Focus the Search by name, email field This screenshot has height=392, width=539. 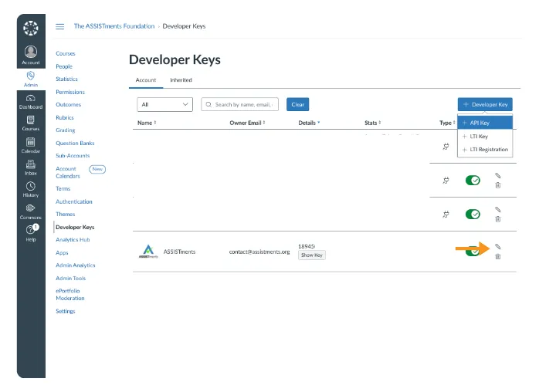point(239,104)
